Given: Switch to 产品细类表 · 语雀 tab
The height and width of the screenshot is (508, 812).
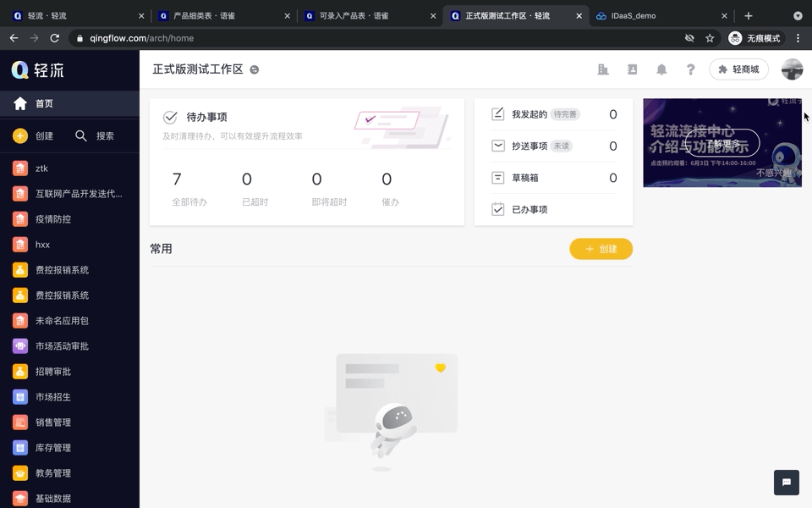Looking at the screenshot, I should tap(223, 15).
